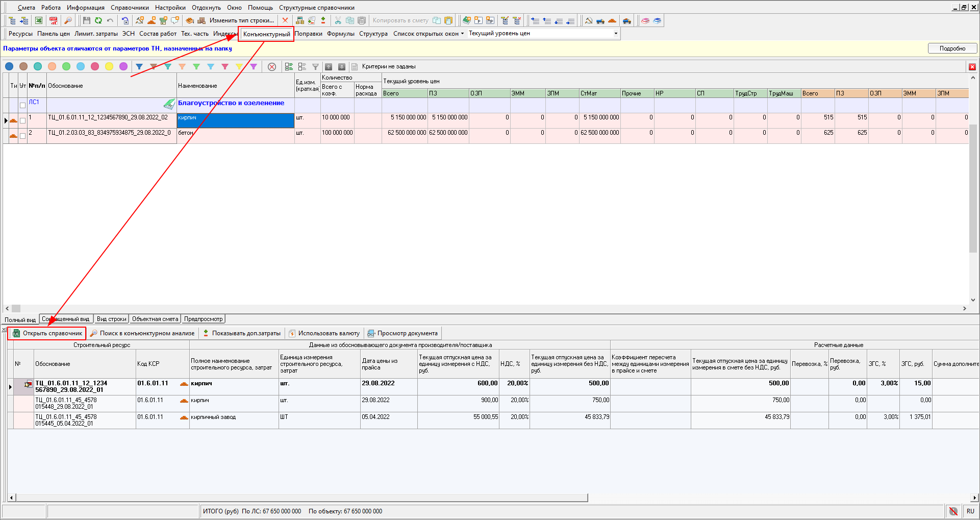The height and width of the screenshot is (520, 980).
Task: Click the hammer and sickle labor icon
Action: pos(589,20)
